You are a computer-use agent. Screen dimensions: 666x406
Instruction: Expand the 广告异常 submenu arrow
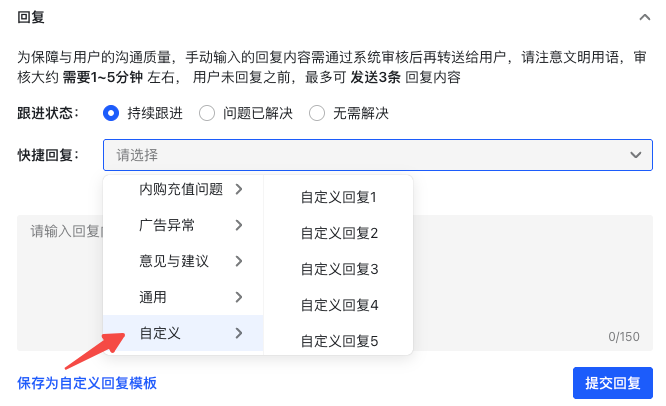239,225
